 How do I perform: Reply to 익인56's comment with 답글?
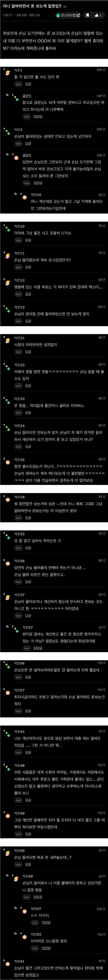click(28, 677)
